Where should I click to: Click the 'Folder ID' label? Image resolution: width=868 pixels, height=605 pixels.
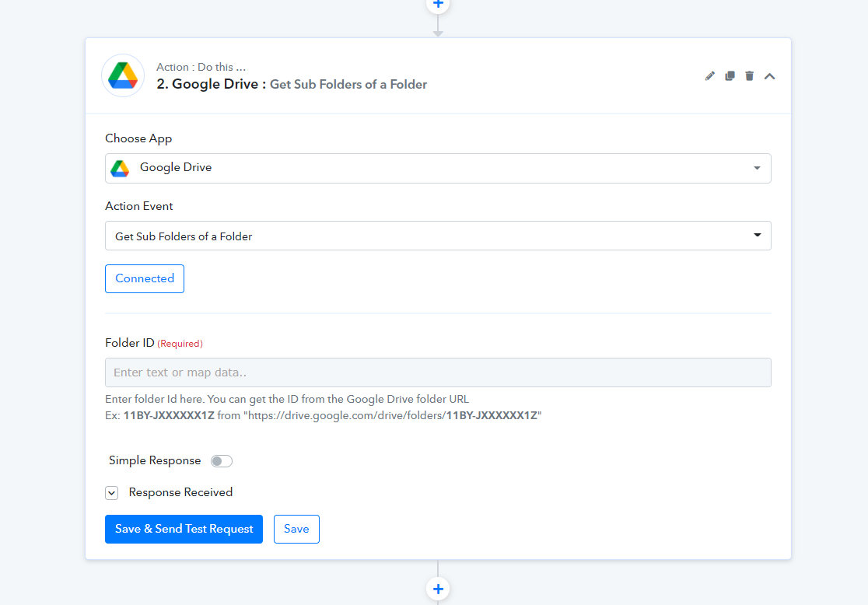pos(130,343)
